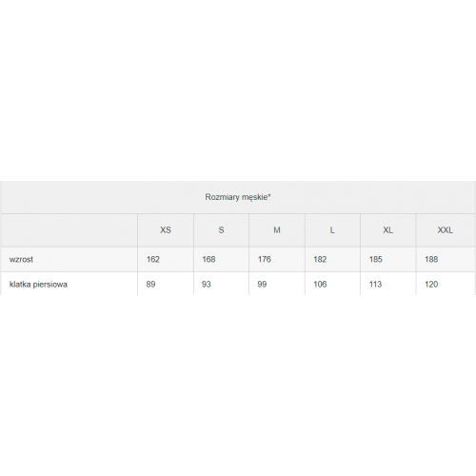
Task: Select the XL size column header
Action: (387, 230)
